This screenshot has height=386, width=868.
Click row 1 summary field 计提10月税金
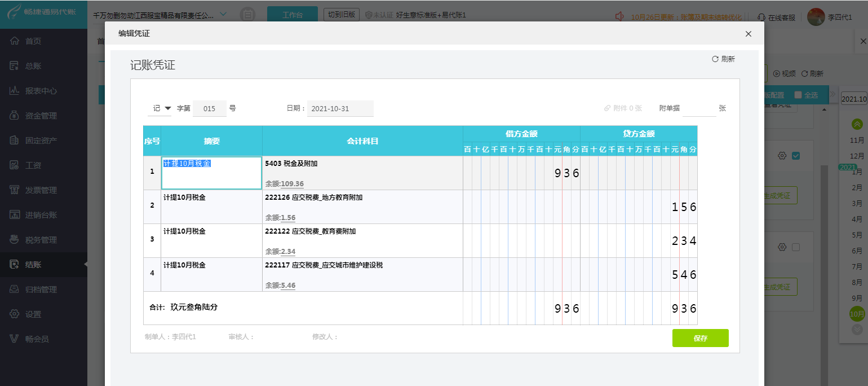211,173
